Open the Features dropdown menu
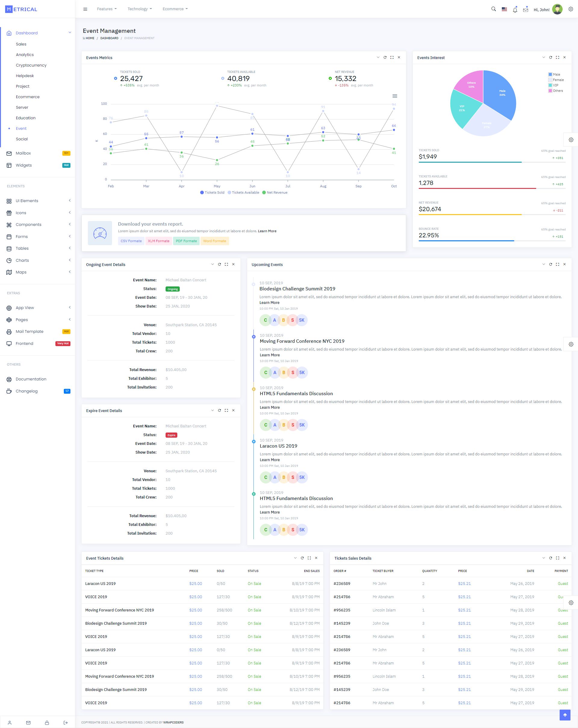 point(107,9)
